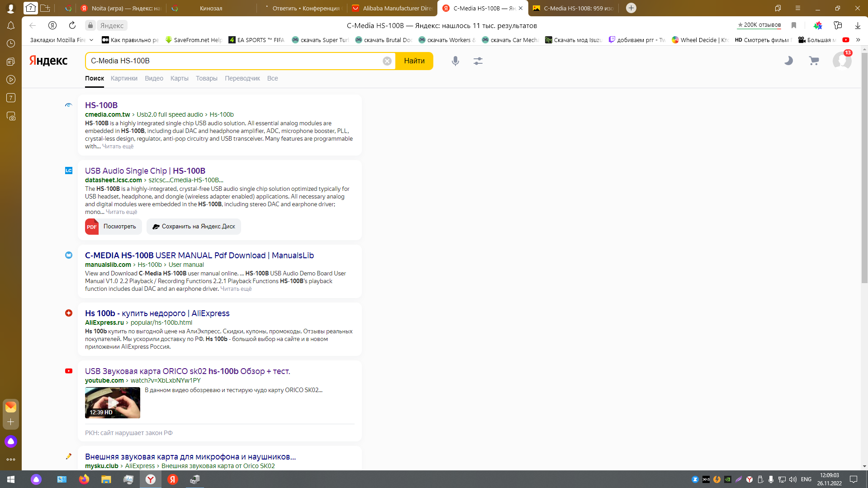The height and width of the screenshot is (488, 868).
Task: Open 200K отзывов site rating
Action: pos(759,25)
